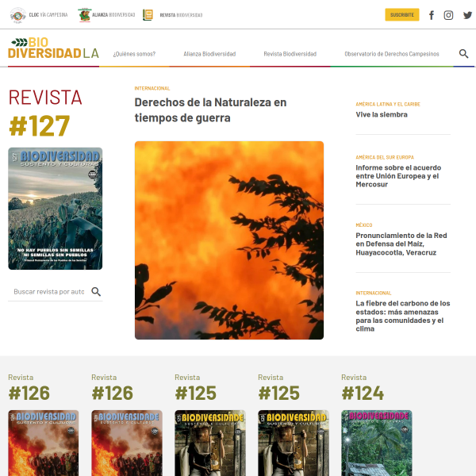
Task: Open Revista #126 Biodiversidade Portuguese cover
Action: [x=127, y=443]
